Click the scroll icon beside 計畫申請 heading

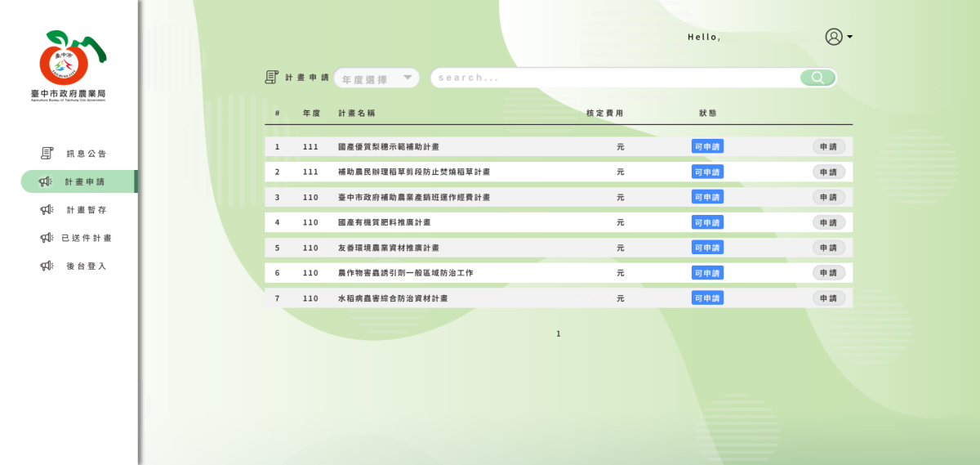[x=272, y=78]
